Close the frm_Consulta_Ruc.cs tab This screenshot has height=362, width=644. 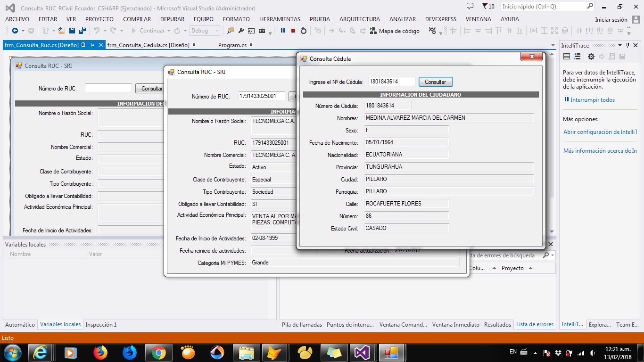pos(100,45)
